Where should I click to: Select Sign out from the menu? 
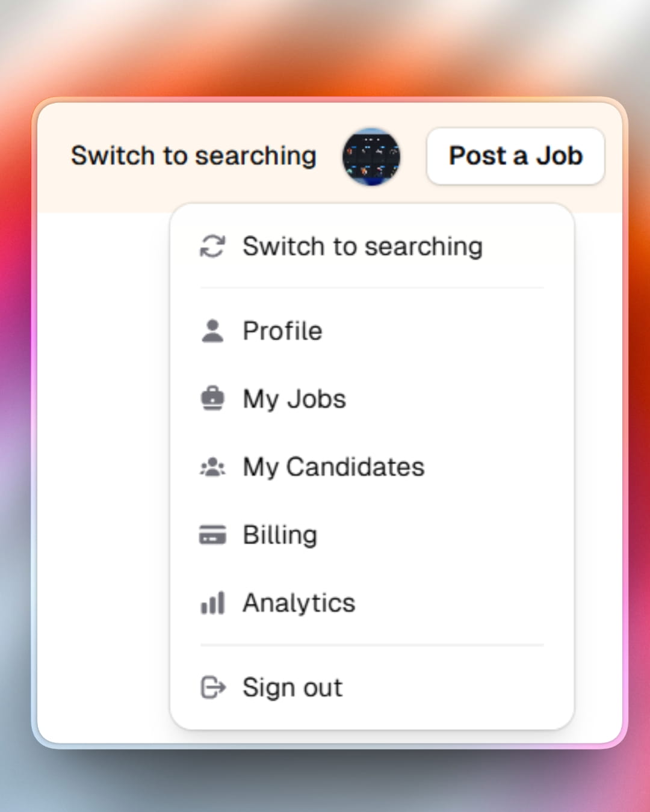(x=292, y=687)
